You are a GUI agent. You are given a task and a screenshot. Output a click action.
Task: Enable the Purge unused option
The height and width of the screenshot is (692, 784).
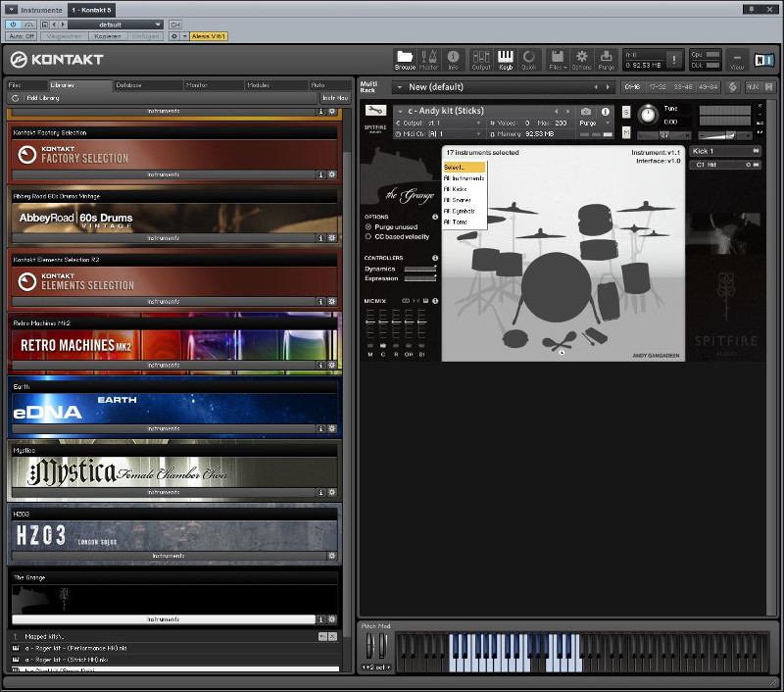[x=368, y=227]
